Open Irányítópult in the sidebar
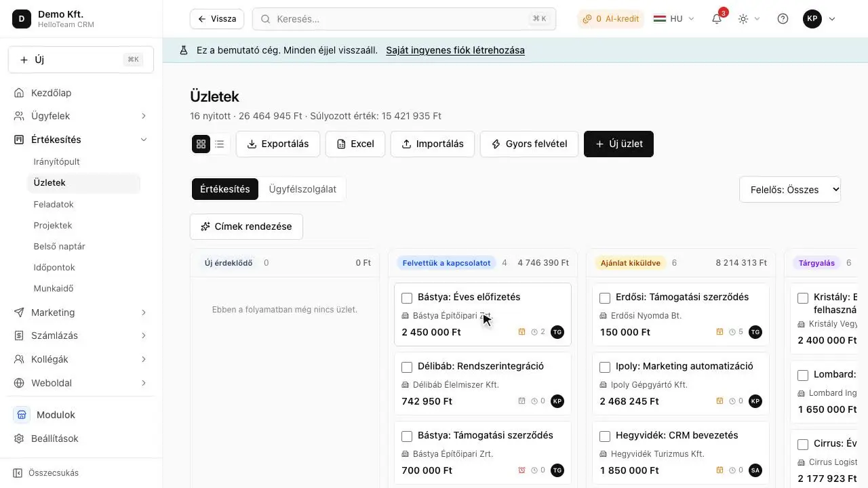The image size is (868, 488). [x=83, y=161]
